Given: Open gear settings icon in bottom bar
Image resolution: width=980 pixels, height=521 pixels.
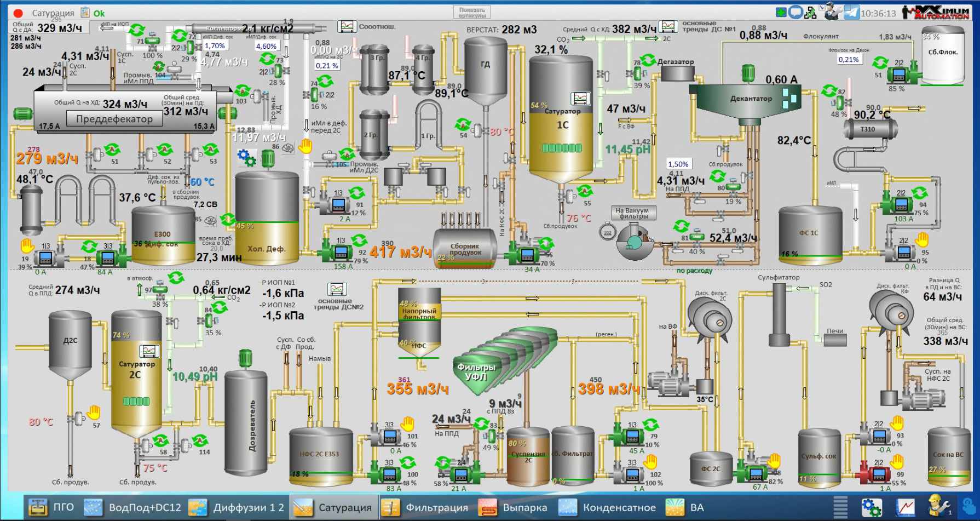Looking at the screenshot, I should pos(872,507).
